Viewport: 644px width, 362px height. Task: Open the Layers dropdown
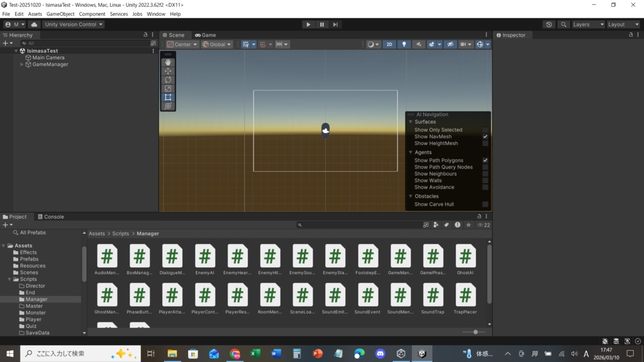(x=587, y=25)
